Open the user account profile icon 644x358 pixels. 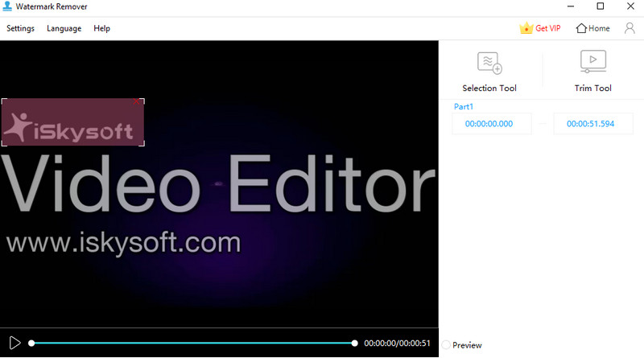[x=629, y=28]
